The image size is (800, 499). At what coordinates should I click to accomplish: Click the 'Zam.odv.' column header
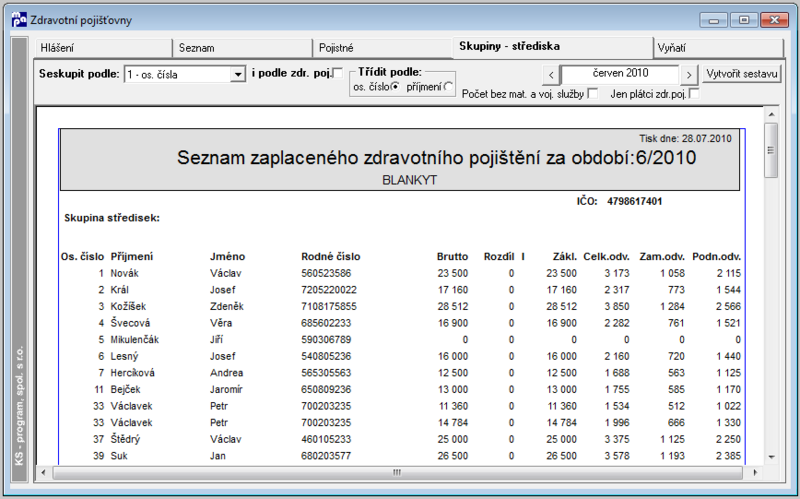[662, 257]
